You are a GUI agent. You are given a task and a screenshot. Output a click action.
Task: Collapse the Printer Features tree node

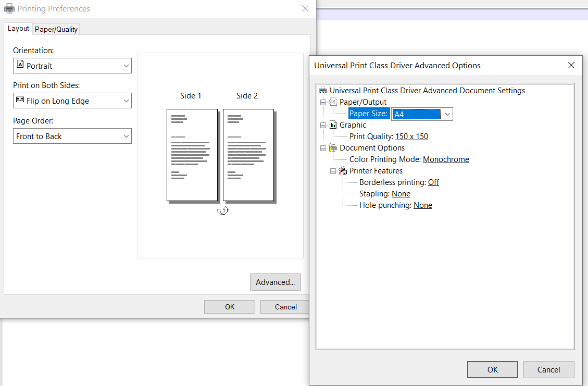coord(333,171)
